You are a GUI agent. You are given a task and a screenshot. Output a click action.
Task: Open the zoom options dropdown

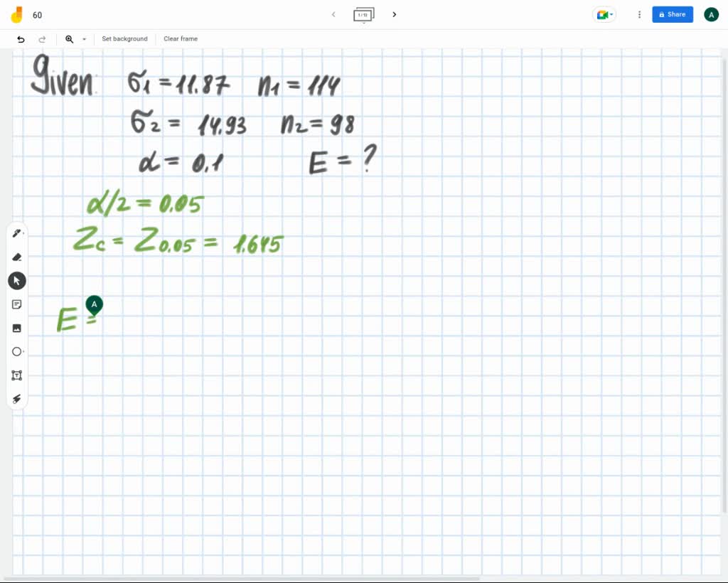coord(83,39)
